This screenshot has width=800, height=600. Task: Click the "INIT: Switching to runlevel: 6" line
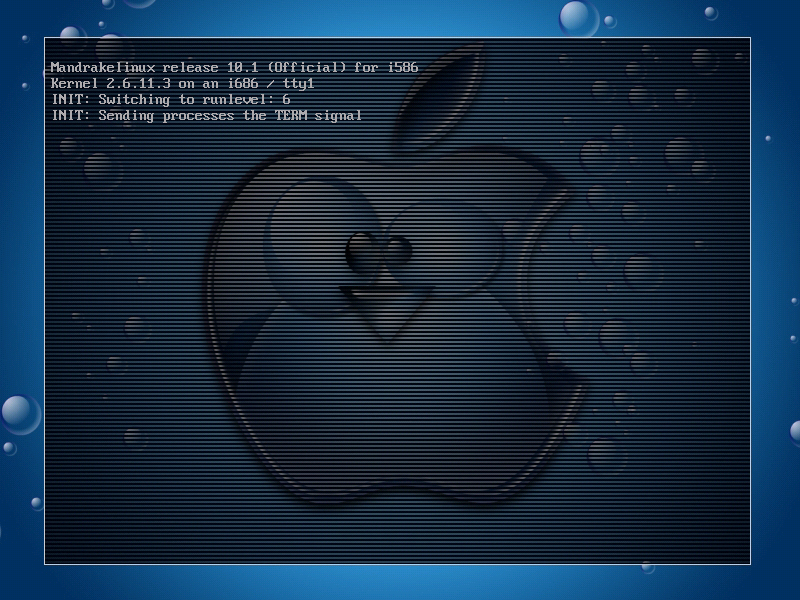point(171,99)
